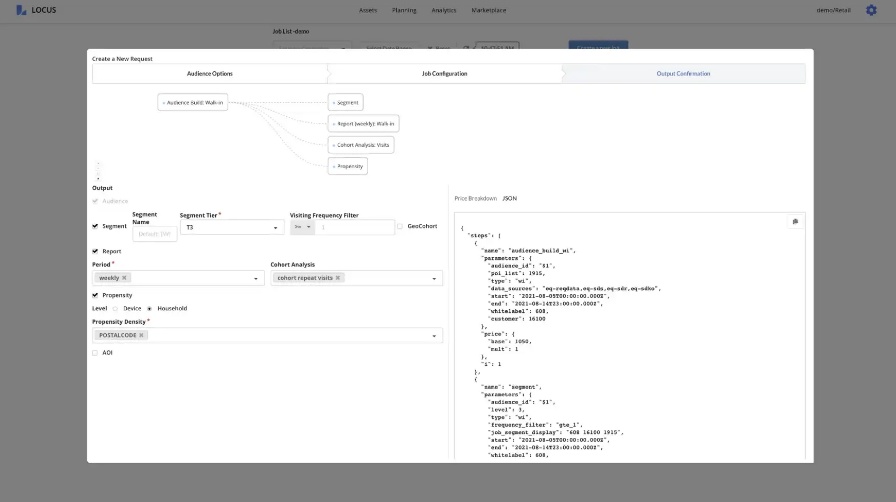
Task: Click the Create a new job button behind the dialog
Action: pos(598,45)
